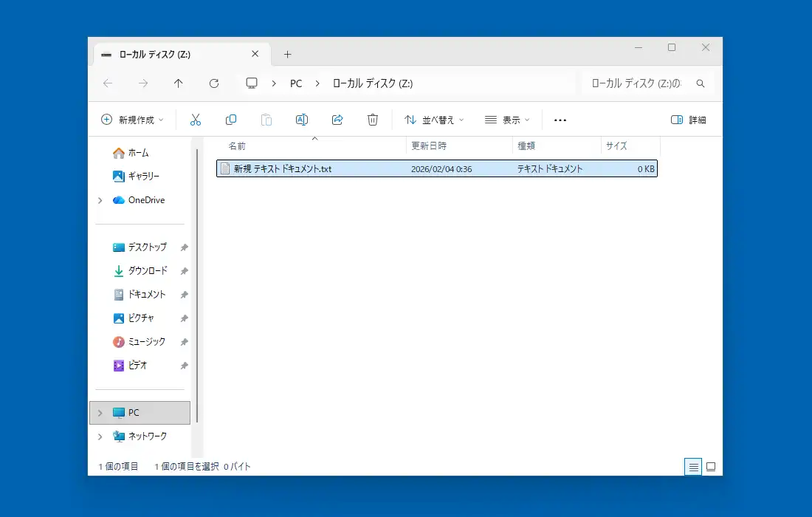
Task: Click the Delete trash can icon
Action: (x=373, y=120)
